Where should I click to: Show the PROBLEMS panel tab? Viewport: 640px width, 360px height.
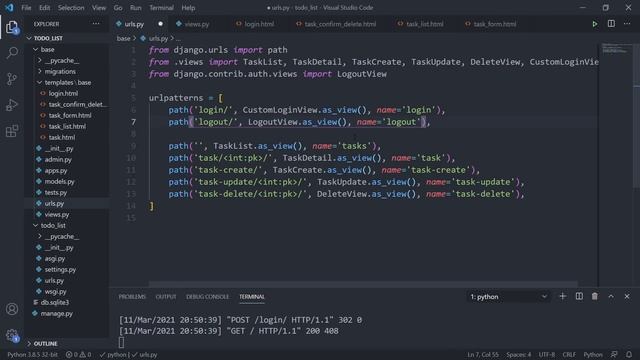coord(132,297)
